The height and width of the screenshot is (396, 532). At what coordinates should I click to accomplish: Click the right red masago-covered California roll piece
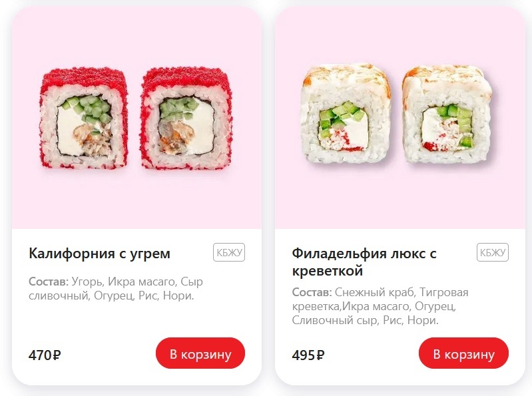(x=186, y=118)
